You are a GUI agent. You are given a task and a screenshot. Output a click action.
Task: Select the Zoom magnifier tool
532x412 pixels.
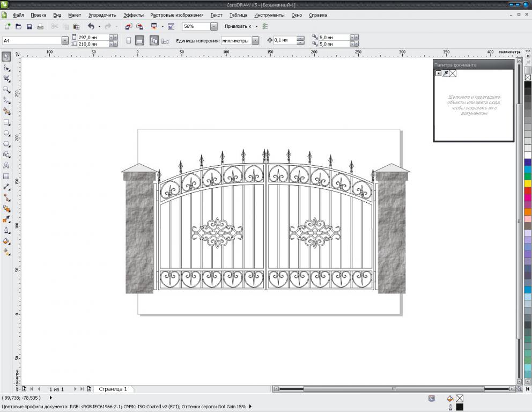(x=6, y=89)
